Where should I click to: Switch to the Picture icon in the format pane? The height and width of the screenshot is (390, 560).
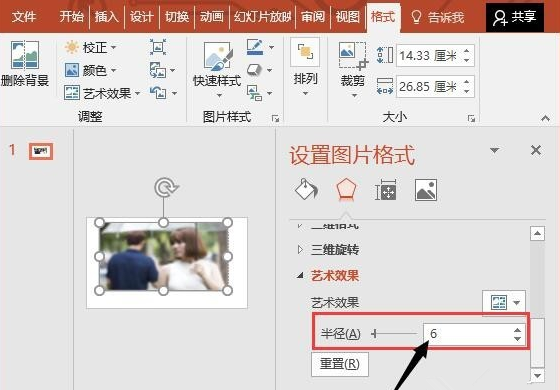point(426,189)
